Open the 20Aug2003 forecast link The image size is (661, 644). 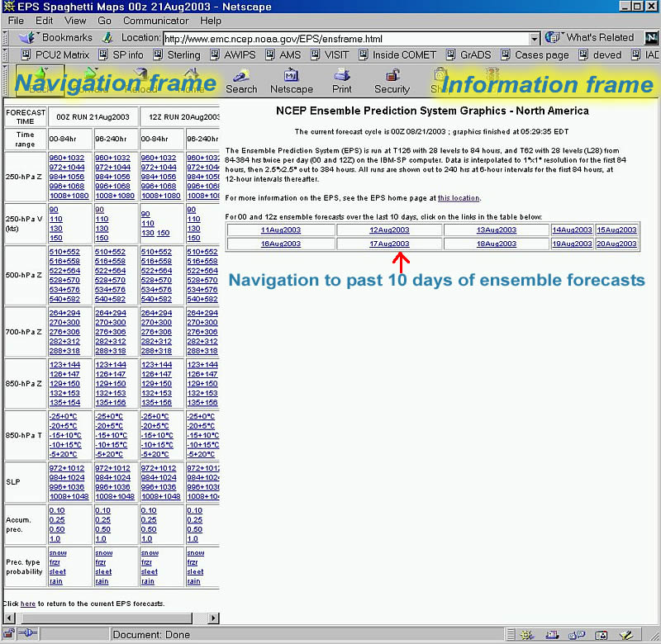(616, 244)
